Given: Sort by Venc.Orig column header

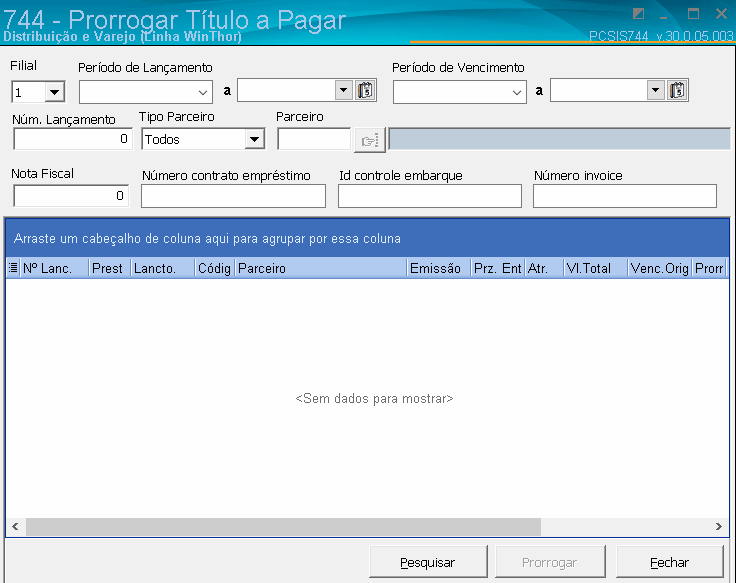Looking at the screenshot, I should point(660,268).
